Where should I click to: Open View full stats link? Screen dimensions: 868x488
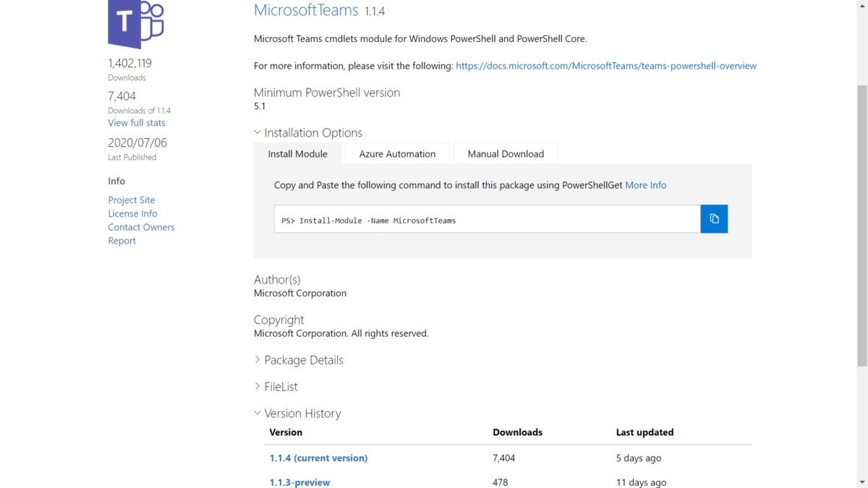tap(137, 123)
